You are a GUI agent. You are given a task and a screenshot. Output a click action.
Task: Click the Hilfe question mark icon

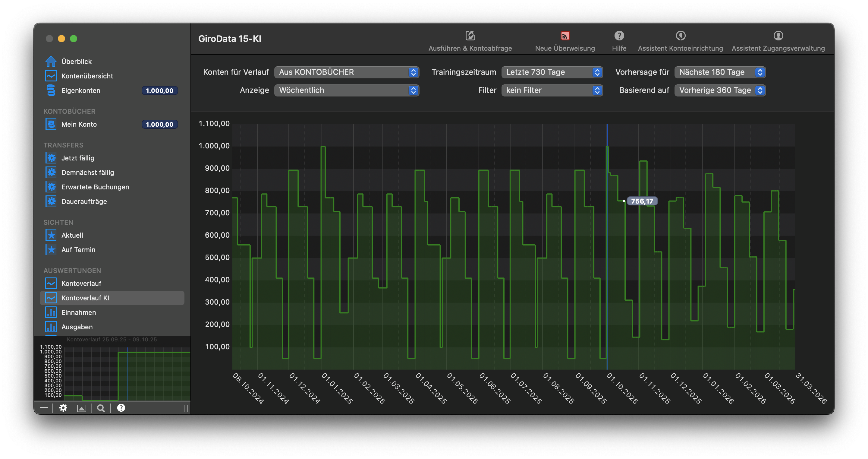619,36
